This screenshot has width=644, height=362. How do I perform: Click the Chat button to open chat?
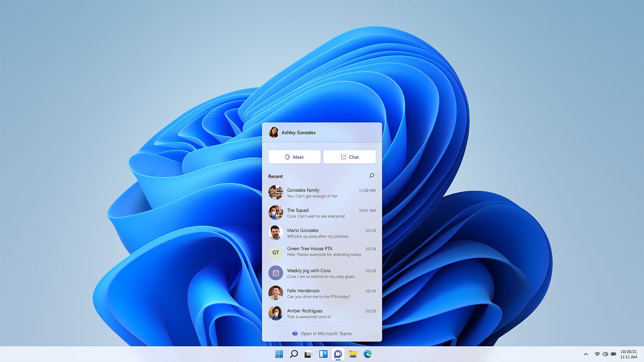coord(350,157)
